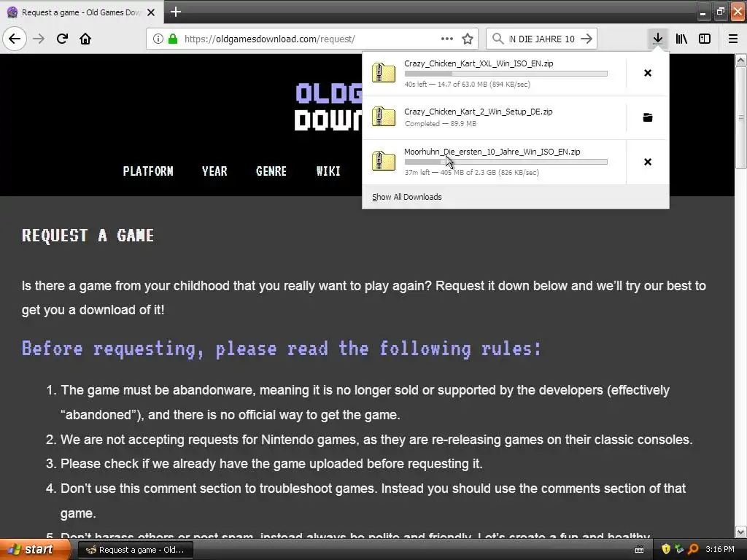The height and width of the screenshot is (560, 747).
Task: Open the Windows start menu
Action: tap(34, 550)
